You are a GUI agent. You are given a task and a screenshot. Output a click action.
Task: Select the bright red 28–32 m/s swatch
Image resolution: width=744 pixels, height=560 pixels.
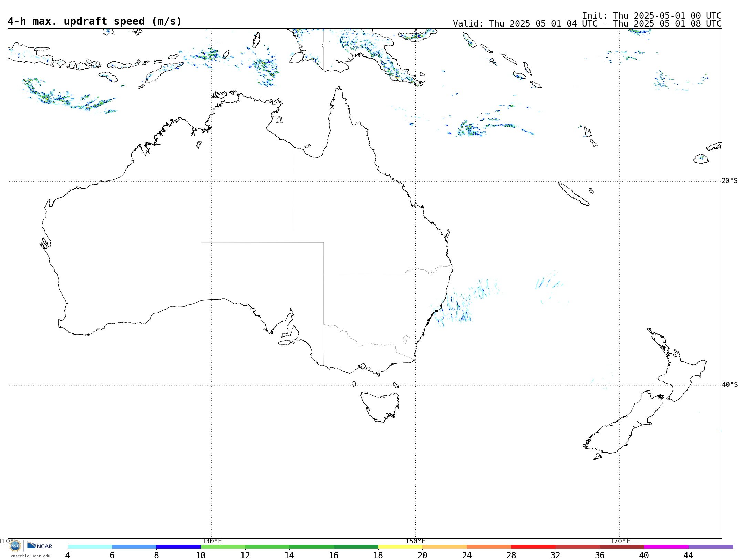pos(533,547)
